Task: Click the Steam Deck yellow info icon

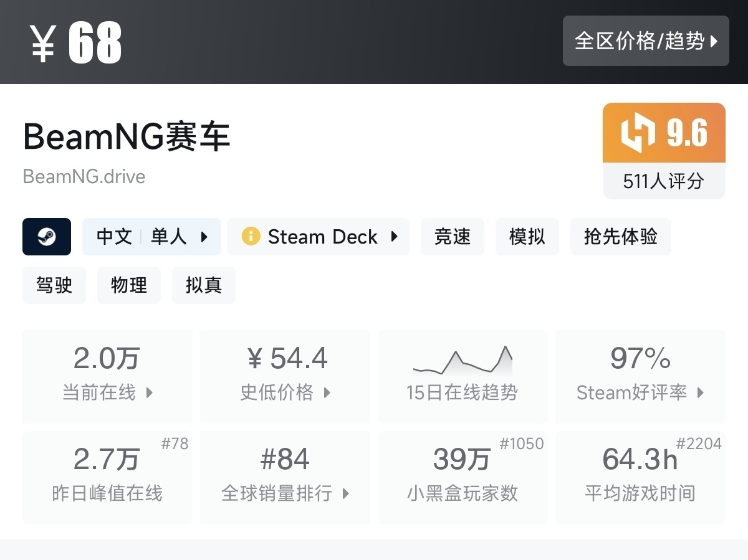Action: (x=251, y=237)
